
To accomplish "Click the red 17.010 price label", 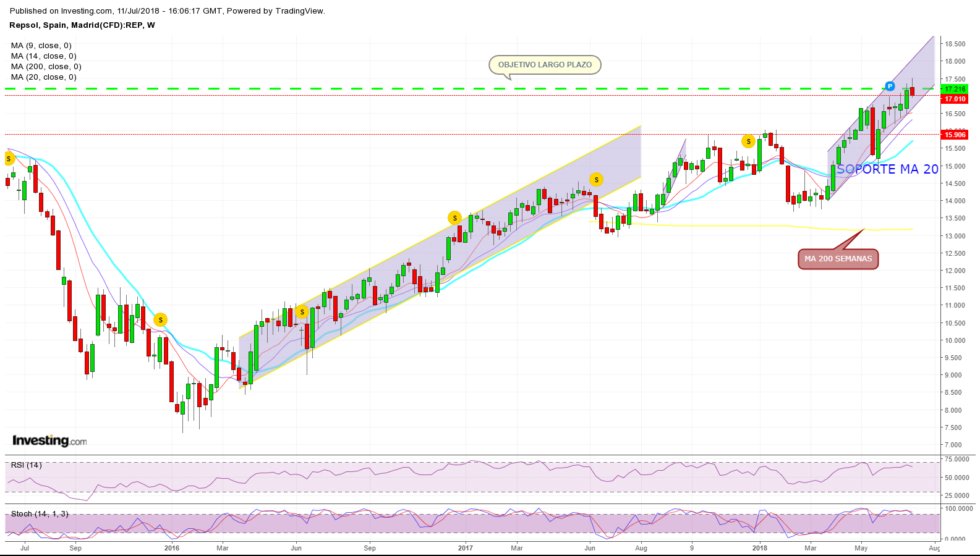I will tap(955, 99).
